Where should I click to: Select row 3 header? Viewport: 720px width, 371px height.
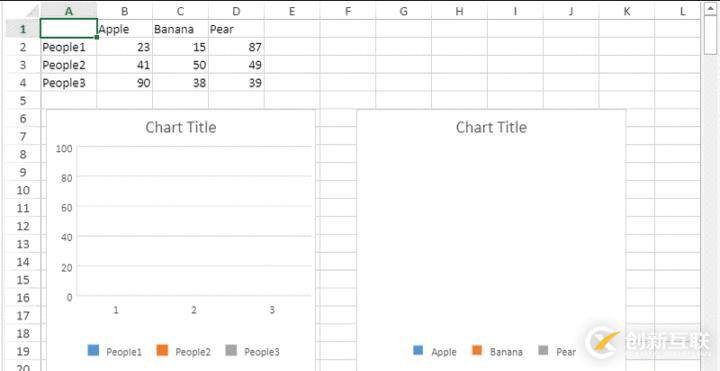coord(23,65)
